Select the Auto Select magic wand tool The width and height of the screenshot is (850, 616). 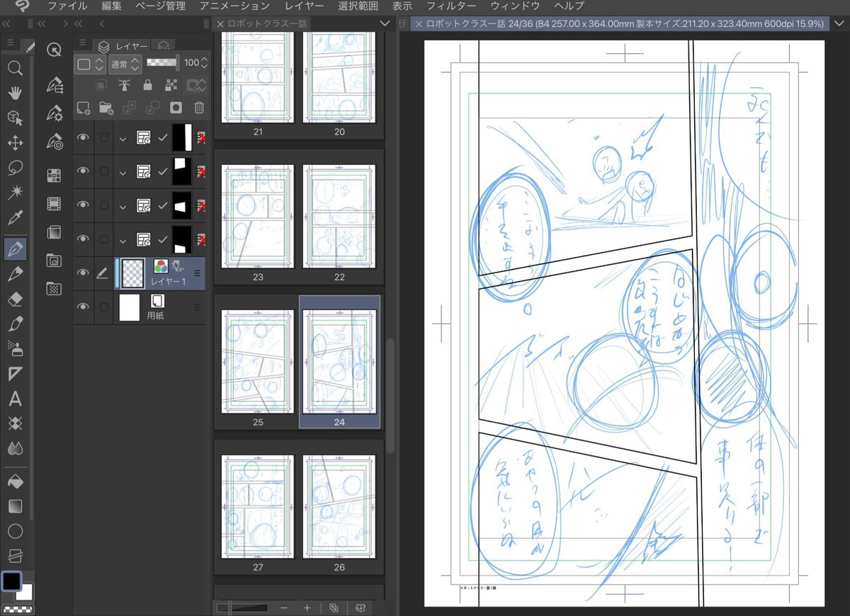point(14,193)
